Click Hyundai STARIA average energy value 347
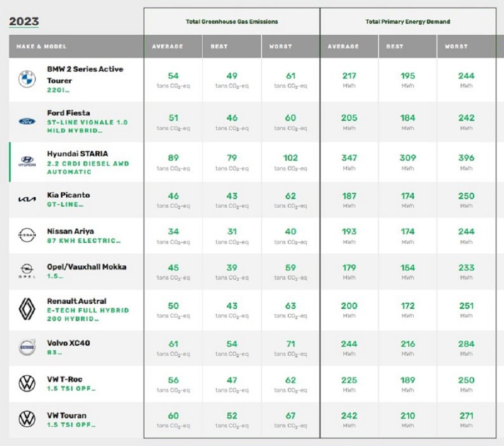 tap(349, 158)
